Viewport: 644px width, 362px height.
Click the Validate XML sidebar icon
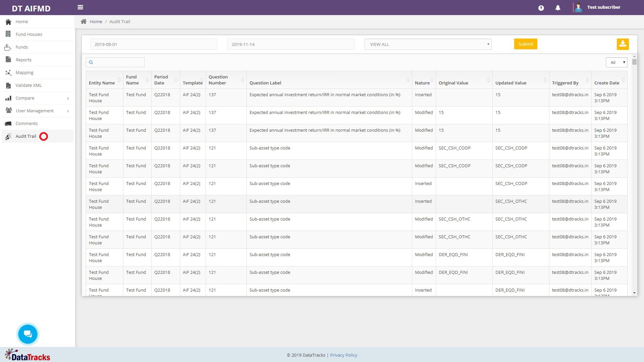(9, 85)
